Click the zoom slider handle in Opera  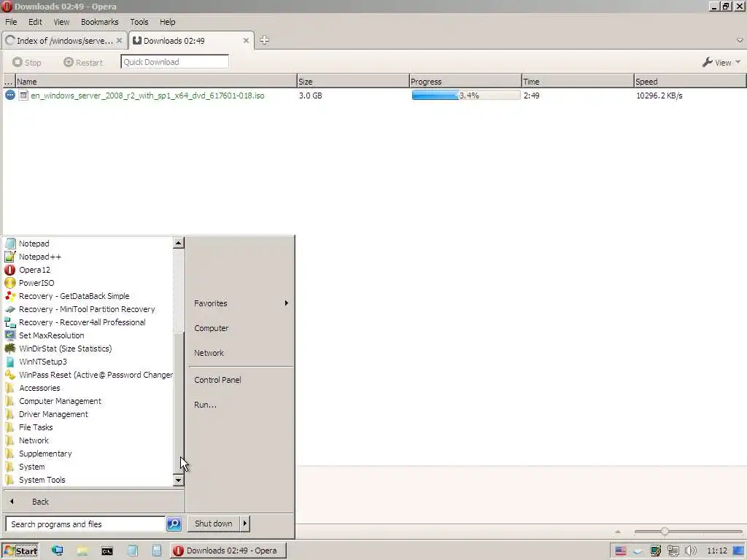664,532
